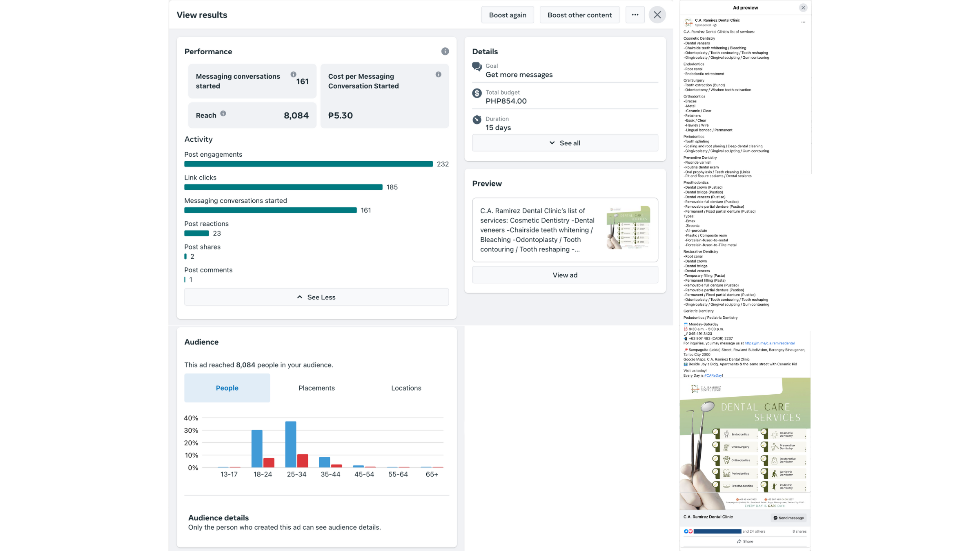The height and width of the screenshot is (551, 980).
Task: Click the Dental Care Services preview thumbnail
Action: coord(628,228)
